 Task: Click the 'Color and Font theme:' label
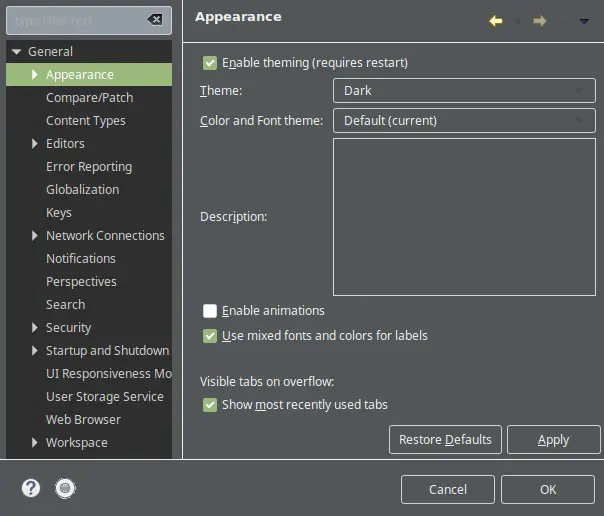pyautogui.click(x=262, y=121)
